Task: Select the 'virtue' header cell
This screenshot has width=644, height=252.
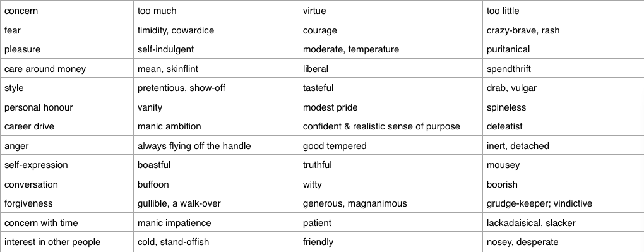Action: point(391,10)
